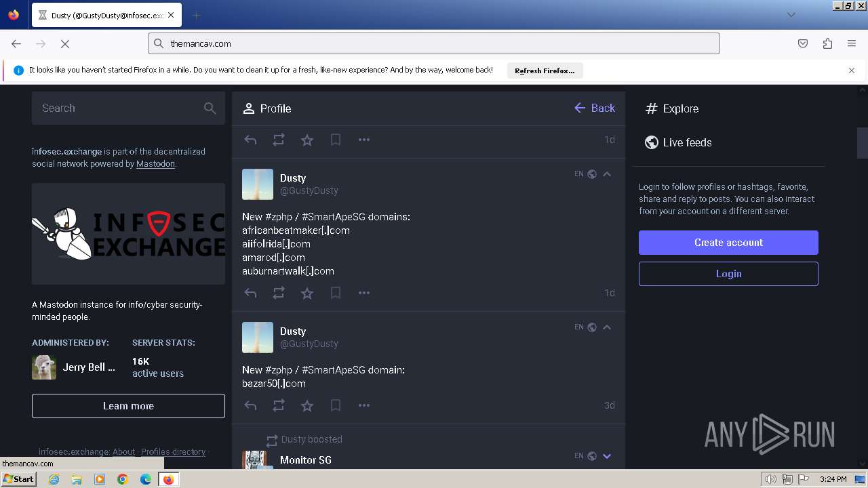Bookmark the africanbeatmaker domains post

[336, 293]
